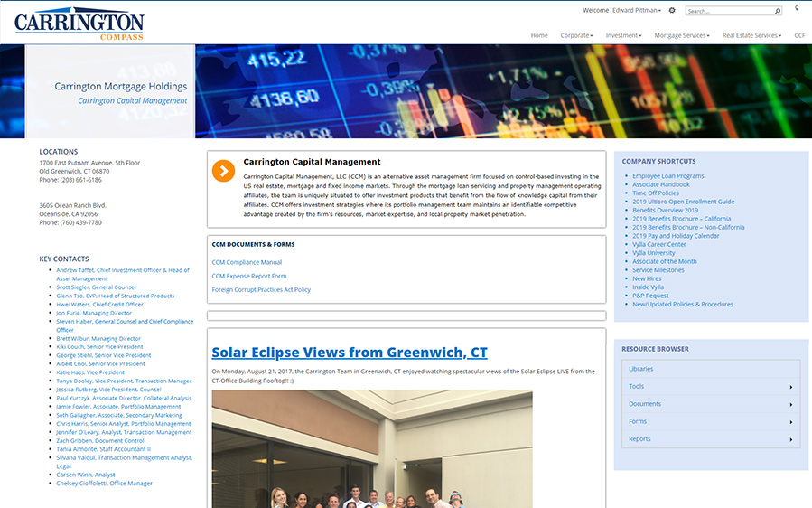Open the New Hires link
The height and width of the screenshot is (508, 812).
pos(647,279)
